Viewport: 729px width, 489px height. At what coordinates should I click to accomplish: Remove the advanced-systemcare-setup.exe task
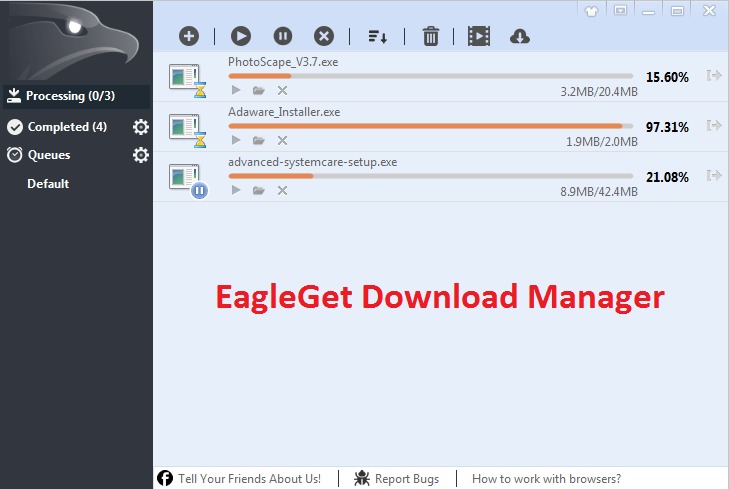pyautogui.click(x=282, y=191)
